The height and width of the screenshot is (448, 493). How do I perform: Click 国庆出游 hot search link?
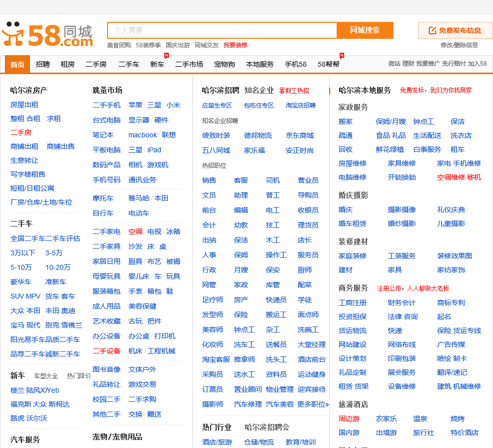[x=178, y=45]
